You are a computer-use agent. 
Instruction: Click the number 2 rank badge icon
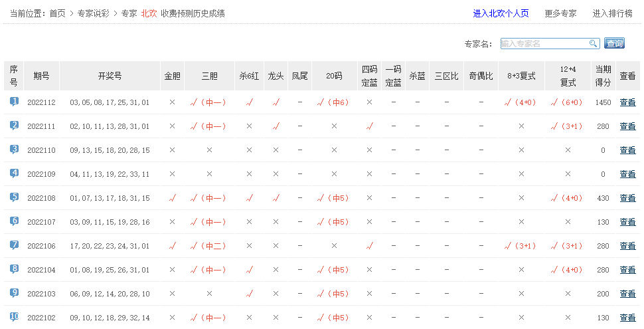pyautogui.click(x=14, y=126)
